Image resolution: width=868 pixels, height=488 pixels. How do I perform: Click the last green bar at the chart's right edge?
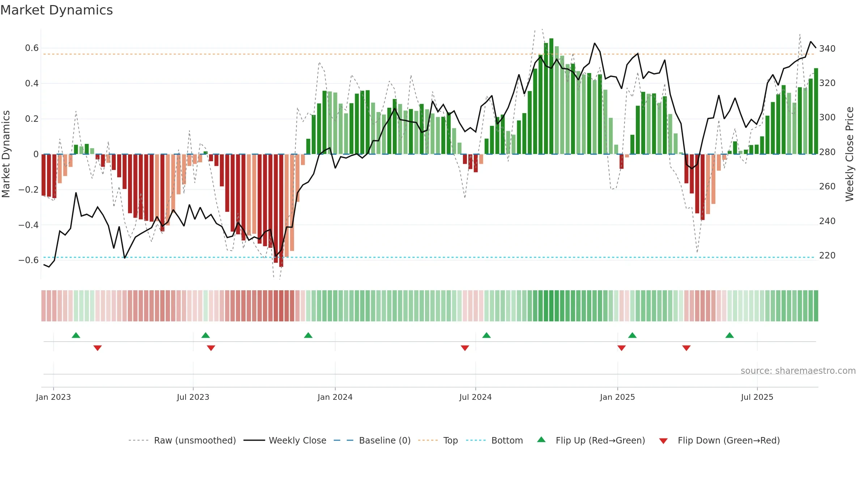(816, 111)
